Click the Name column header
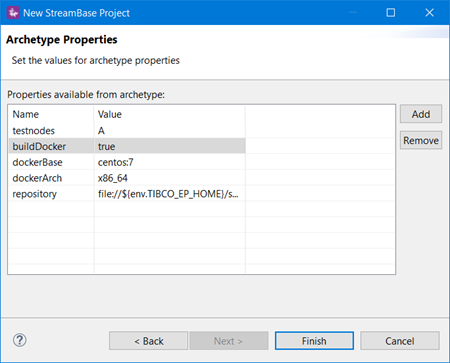 [x=25, y=114]
